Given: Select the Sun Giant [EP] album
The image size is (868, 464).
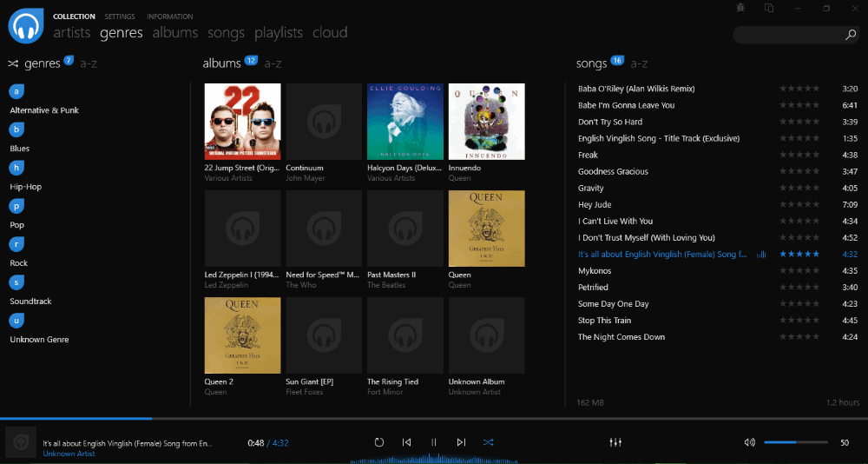Looking at the screenshot, I should (324, 335).
